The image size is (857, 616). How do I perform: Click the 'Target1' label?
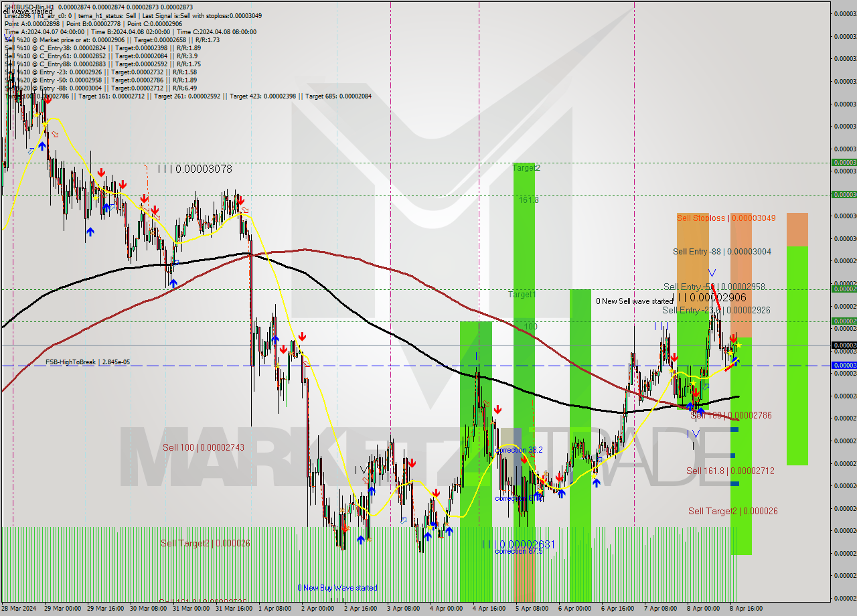point(522,295)
